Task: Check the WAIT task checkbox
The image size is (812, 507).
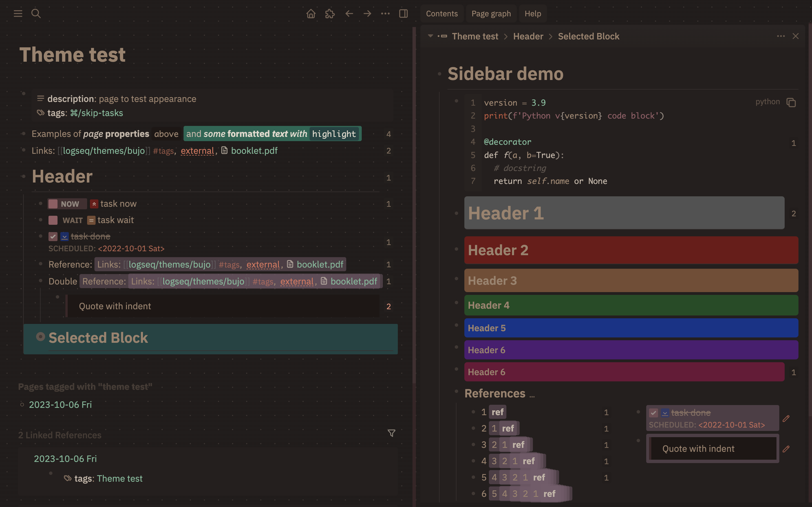Action: 53,220
